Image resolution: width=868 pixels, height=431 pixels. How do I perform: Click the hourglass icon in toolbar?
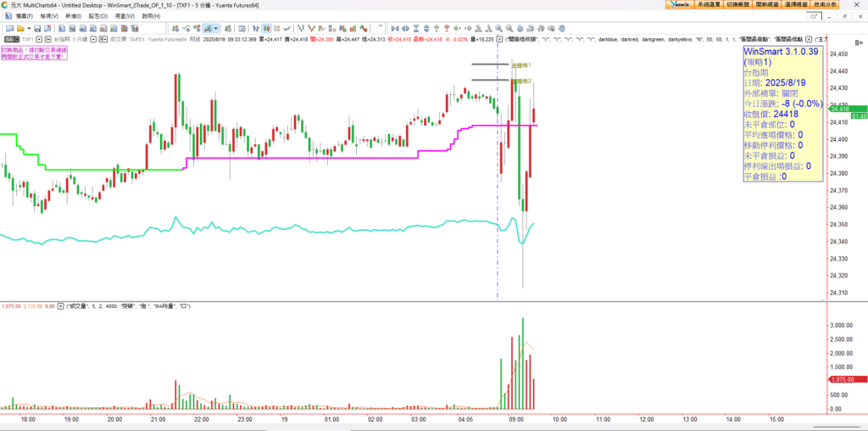[x=415, y=28]
